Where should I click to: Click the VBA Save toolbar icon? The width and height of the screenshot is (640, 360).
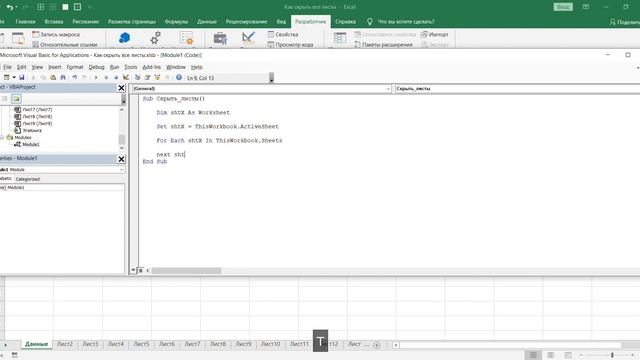pyautogui.click(x=22, y=78)
